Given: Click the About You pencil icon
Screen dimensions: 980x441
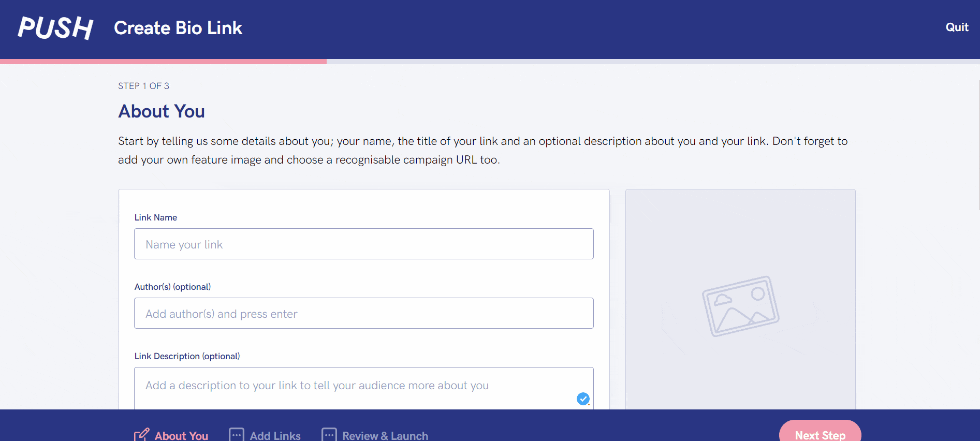Looking at the screenshot, I should (142, 435).
